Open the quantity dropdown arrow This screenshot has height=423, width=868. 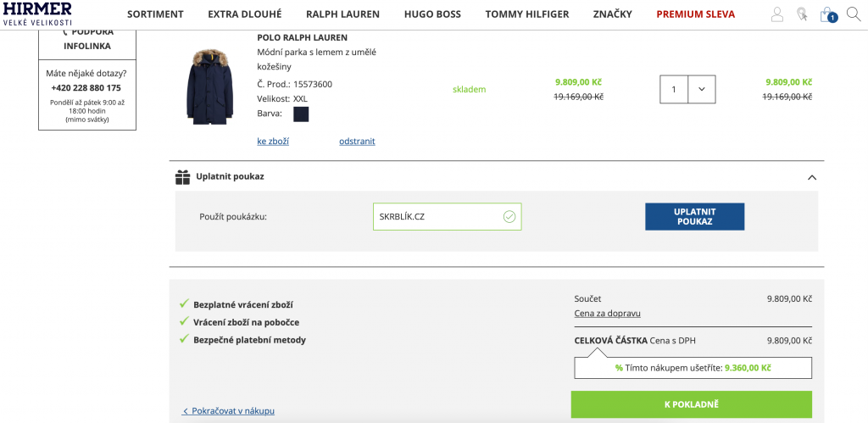[702, 89]
